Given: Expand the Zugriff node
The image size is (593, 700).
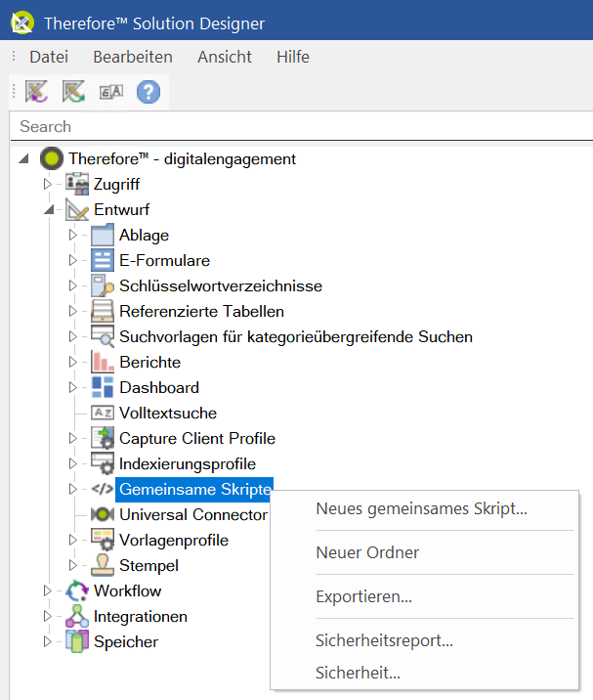Looking at the screenshot, I should tap(47, 184).
